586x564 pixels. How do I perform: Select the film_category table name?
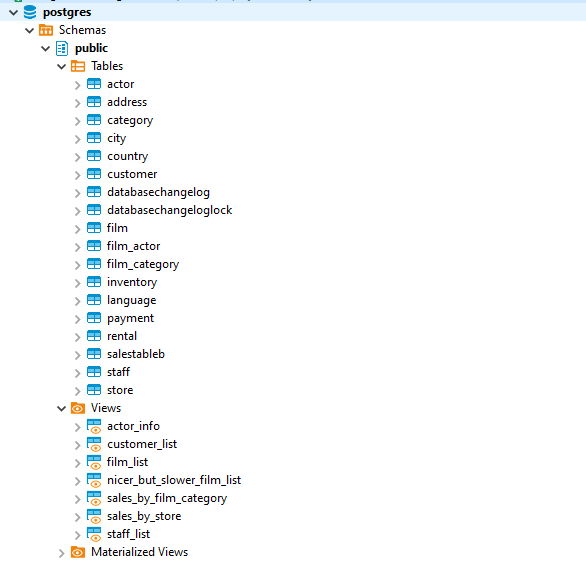coord(143,265)
